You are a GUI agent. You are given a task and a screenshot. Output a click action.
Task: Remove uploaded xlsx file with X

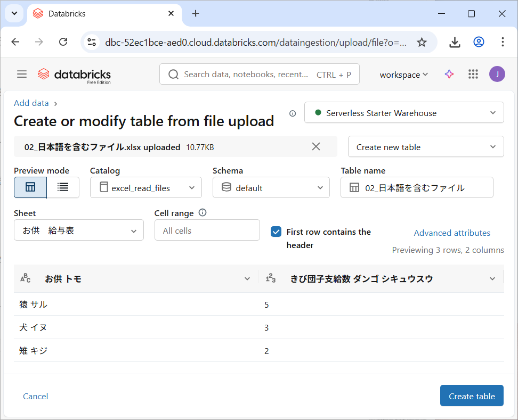click(316, 146)
